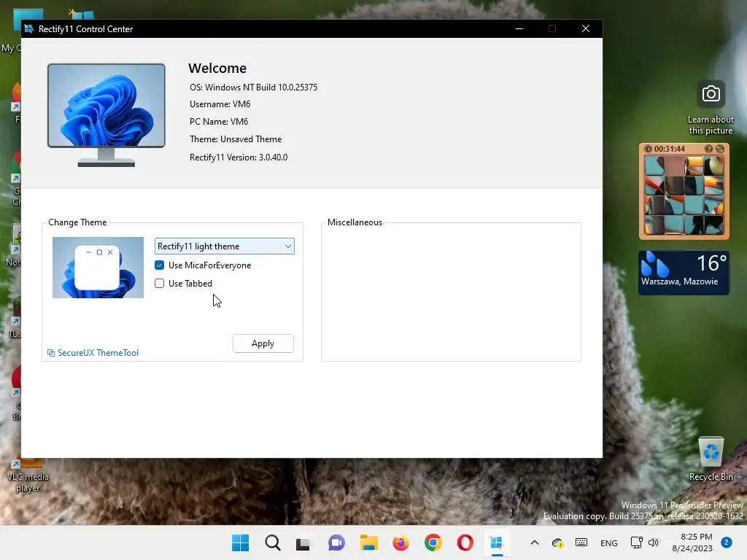The width and height of the screenshot is (747, 560).
Task: Click the ENG language indicator
Action: pos(609,542)
